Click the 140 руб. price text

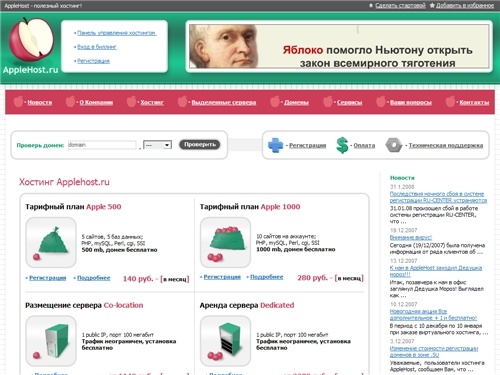(x=137, y=278)
